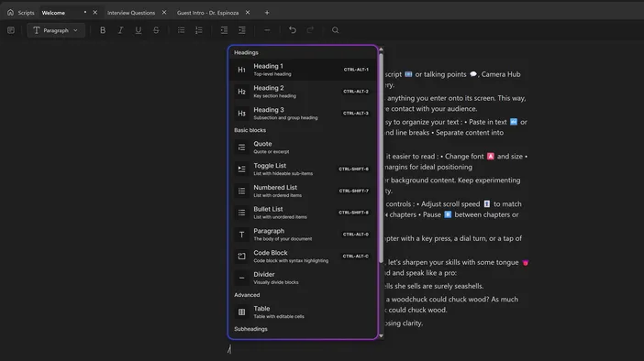Insert a bullet list from toolbar
Image resolution: width=644 pixels, height=361 pixels.
tap(181, 30)
